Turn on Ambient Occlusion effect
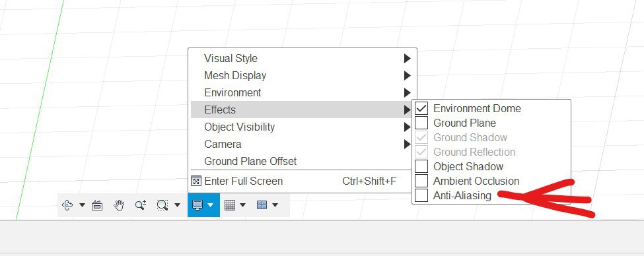This screenshot has height=256, width=644. 421,181
